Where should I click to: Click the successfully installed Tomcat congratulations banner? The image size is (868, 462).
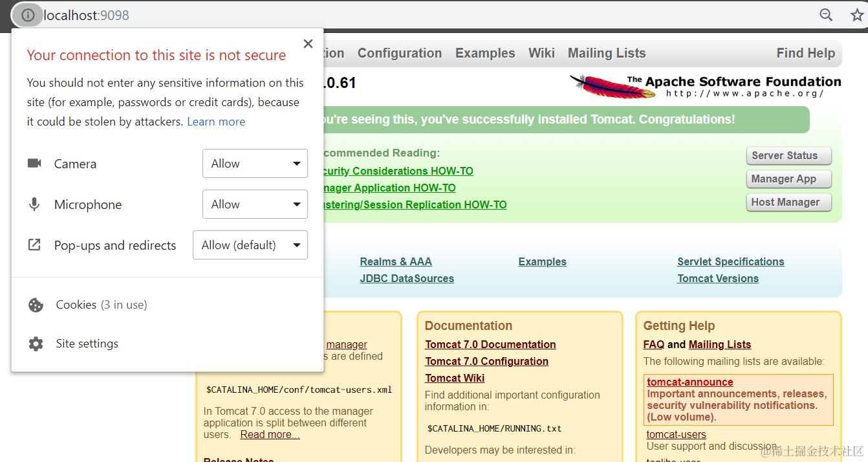[x=566, y=120]
